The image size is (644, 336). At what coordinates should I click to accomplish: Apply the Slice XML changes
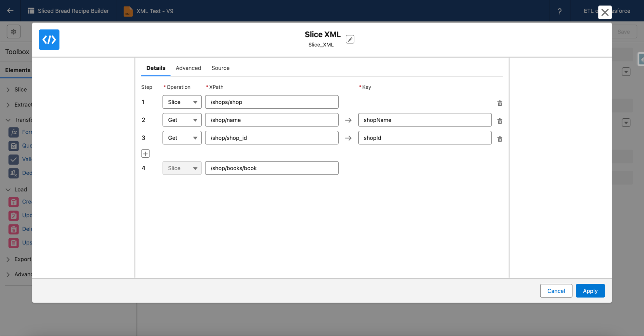(x=590, y=291)
